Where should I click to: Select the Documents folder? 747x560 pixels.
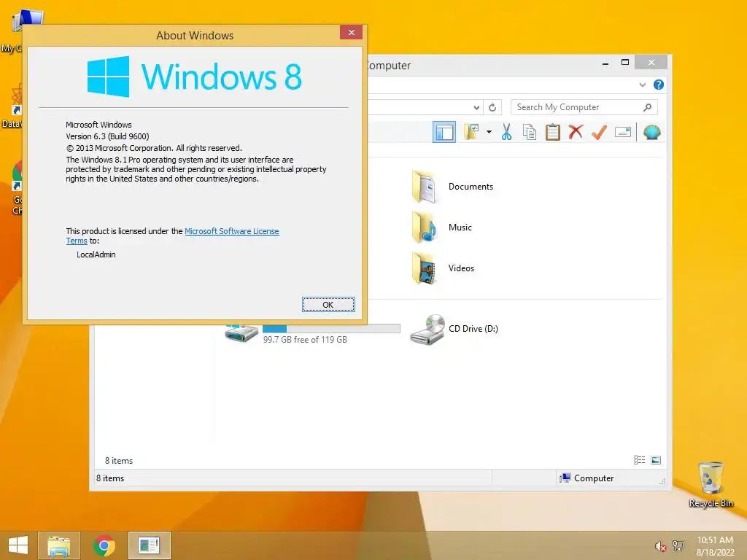pos(452,187)
